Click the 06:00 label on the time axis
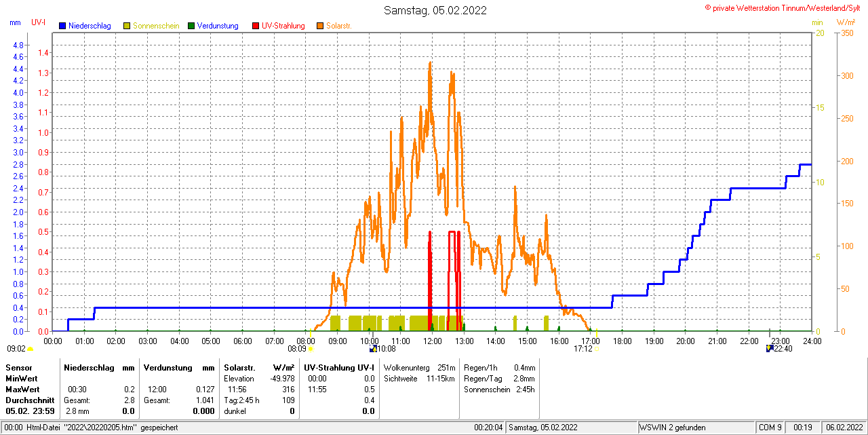The width and height of the screenshot is (868, 435). tap(242, 341)
